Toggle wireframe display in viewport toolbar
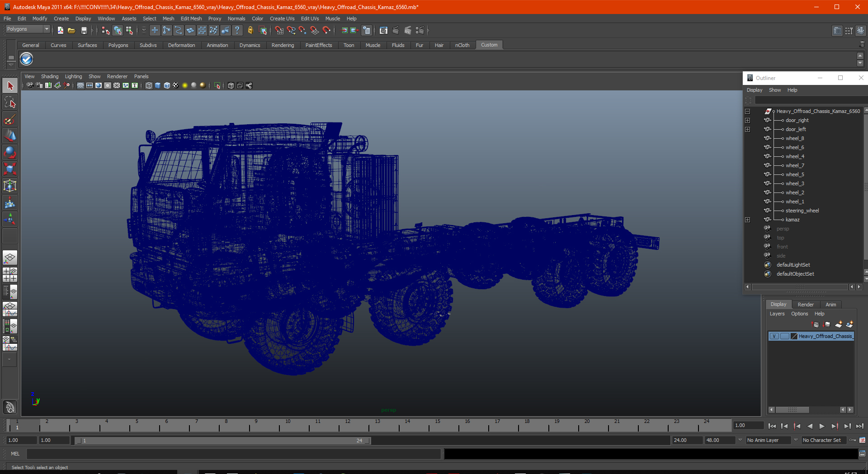 [149, 85]
